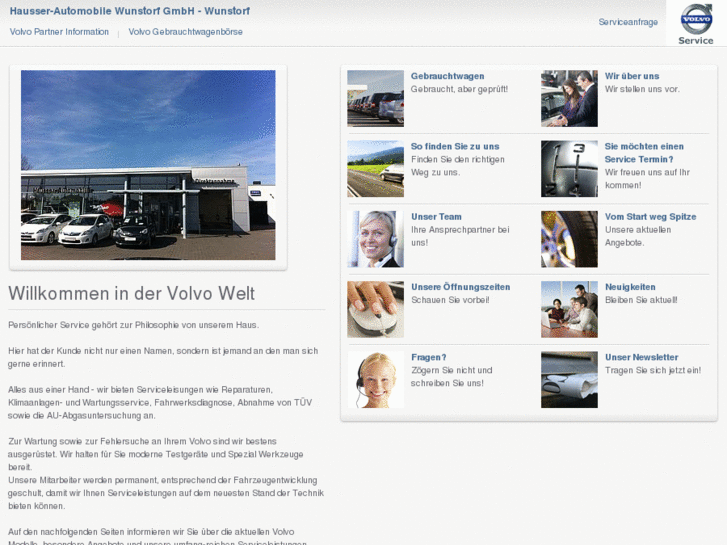Open So finden Sie zu uns link
The width and height of the screenshot is (727, 545).
[x=455, y=147]
